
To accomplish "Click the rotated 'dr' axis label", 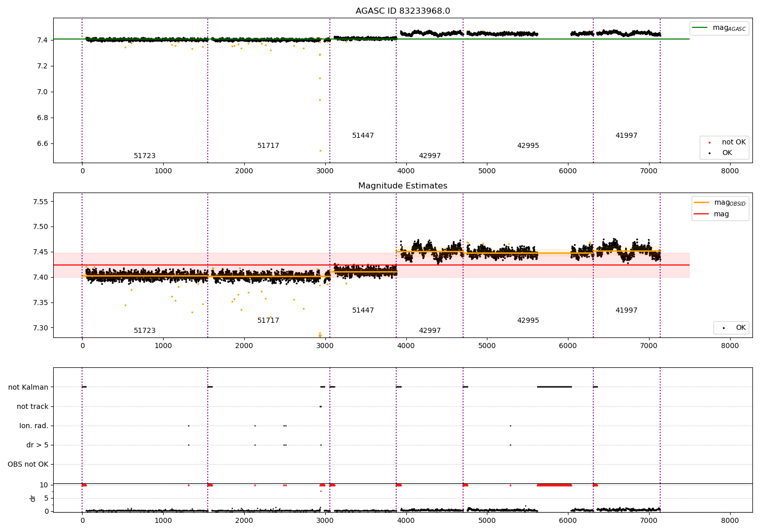I will coord(33,498).
